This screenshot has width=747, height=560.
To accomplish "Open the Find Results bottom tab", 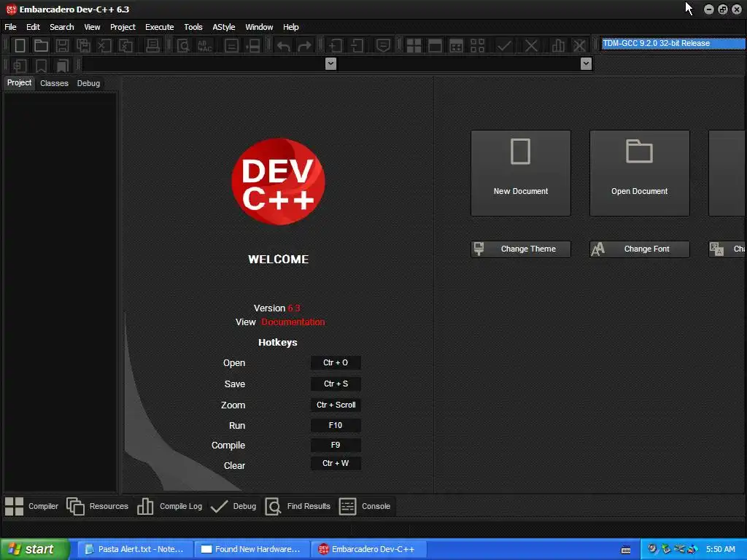I will [298, 506].
